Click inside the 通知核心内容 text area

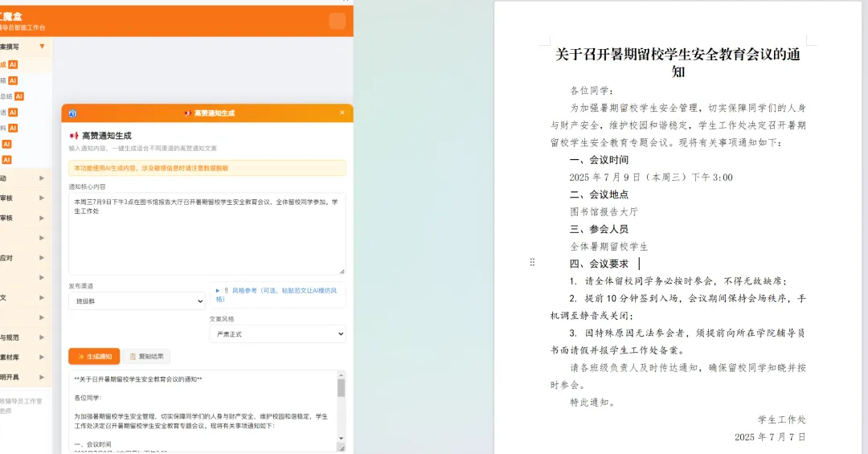coord(207,234)
